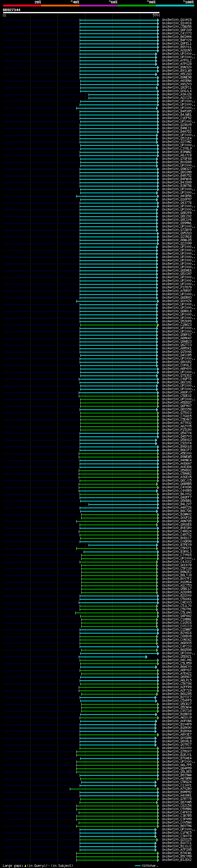Choose hit UniRef100_Q9FEL1
Image resolution: width=197 pixels, height=868 pixels.
pyautogui.click(x=177, y=43)
